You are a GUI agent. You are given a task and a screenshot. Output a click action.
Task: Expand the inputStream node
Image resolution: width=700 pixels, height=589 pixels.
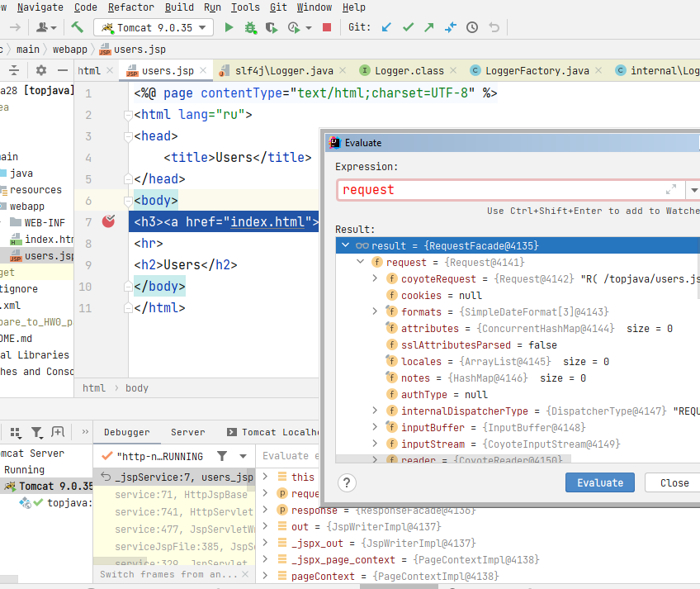(375, 444)
